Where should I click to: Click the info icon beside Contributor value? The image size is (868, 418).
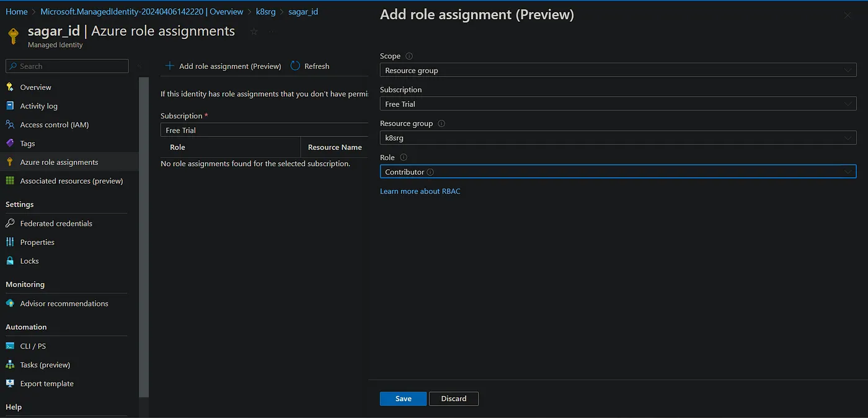[x=430, y=172]
